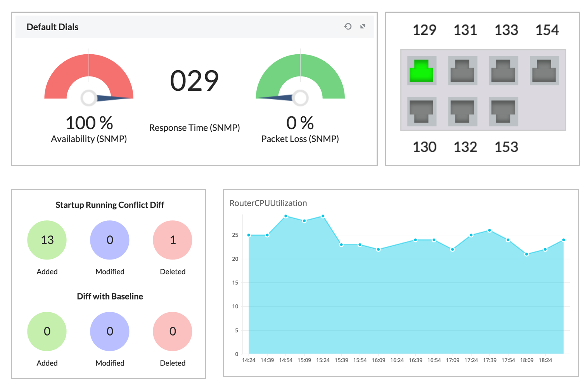Select the gray port 132 icon

click(463, 111)
